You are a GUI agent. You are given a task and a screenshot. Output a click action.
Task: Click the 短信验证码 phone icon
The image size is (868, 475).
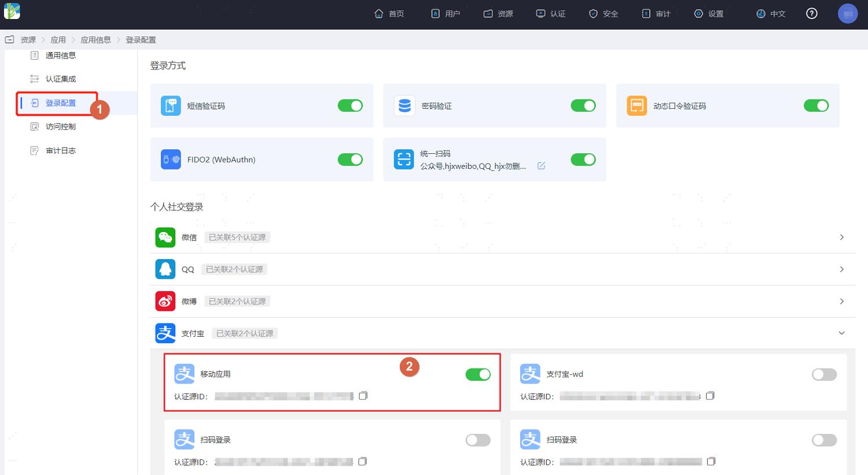coord(171,106)
